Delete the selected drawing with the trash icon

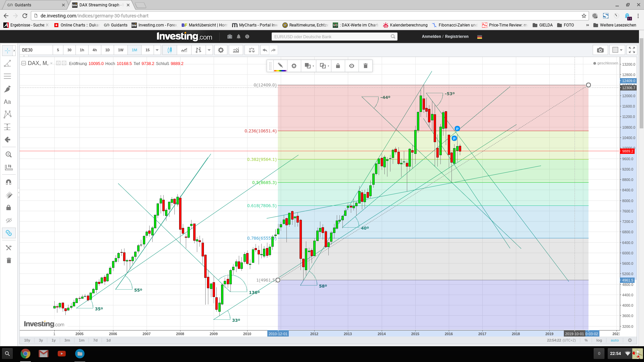pyautogui.click(x=366, y=66)
